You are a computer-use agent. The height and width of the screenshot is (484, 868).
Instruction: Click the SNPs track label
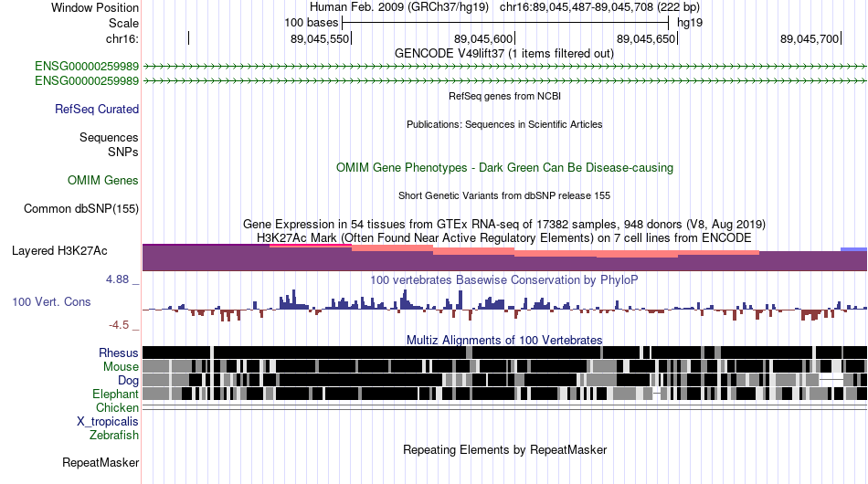123,152
